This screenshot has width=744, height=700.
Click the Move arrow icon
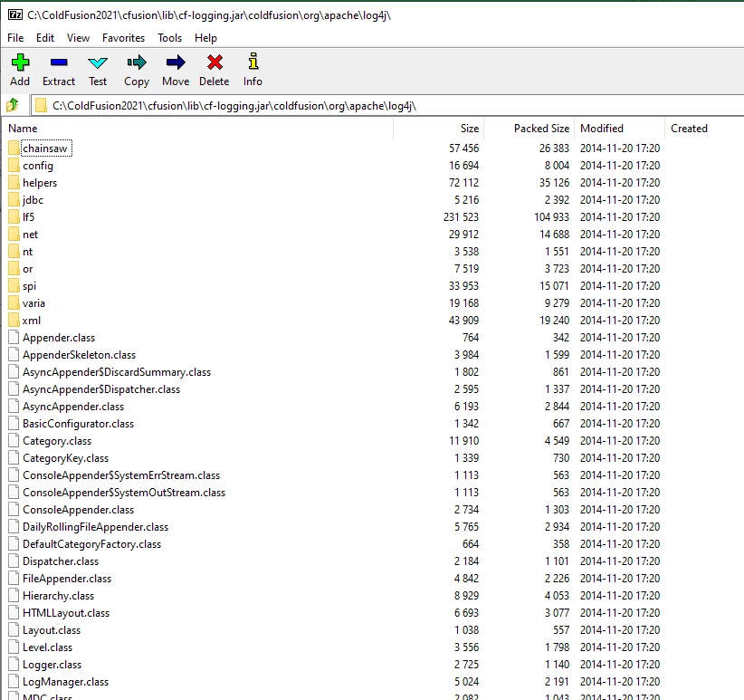[x=176, y=62]
